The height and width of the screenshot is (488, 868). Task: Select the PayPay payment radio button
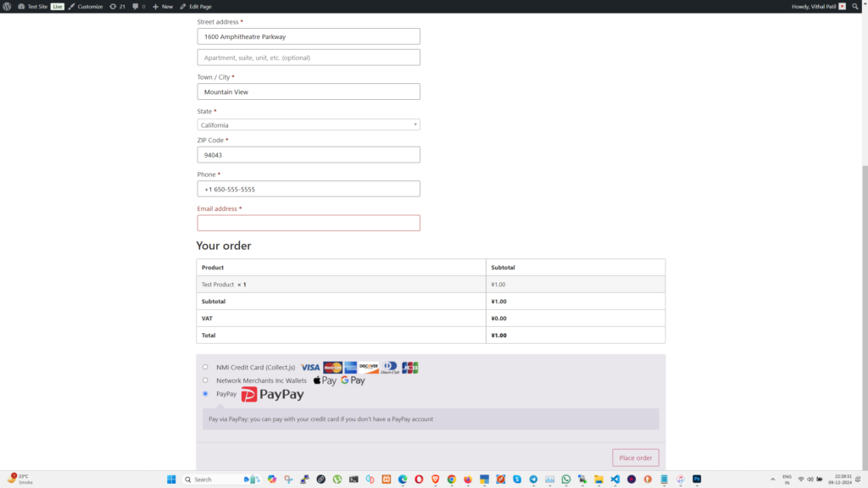(x=205, y=394)
